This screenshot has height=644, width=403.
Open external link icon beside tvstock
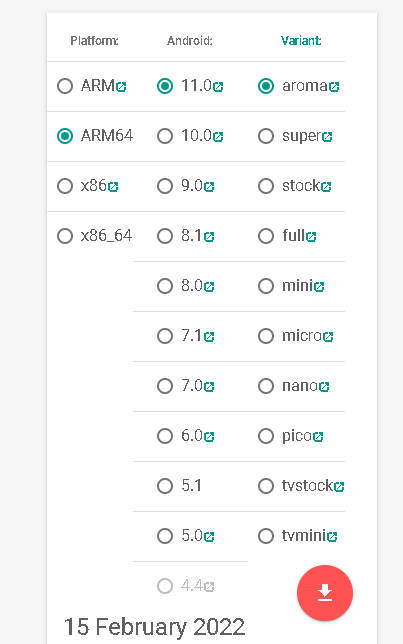[x=339, y=487]
